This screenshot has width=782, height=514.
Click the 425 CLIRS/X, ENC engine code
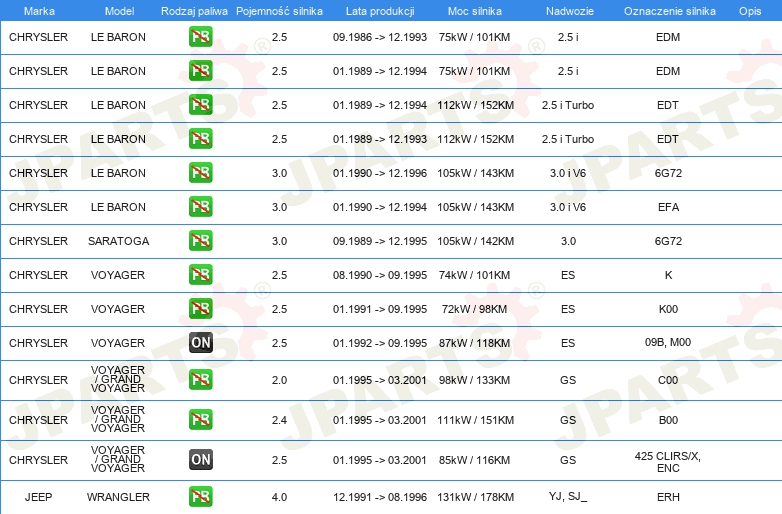(668, 462)
